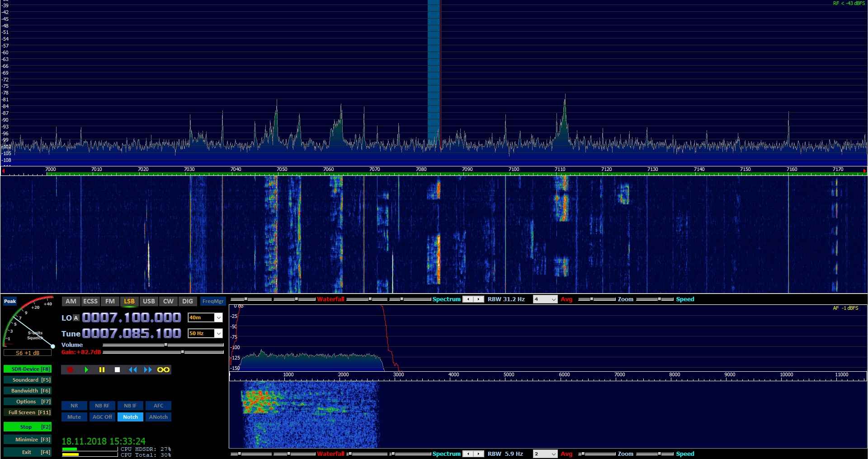The width and height of the screenshot is (868, 459).
Task: Click the upper Speed slider
Action: tap(655, 299)
